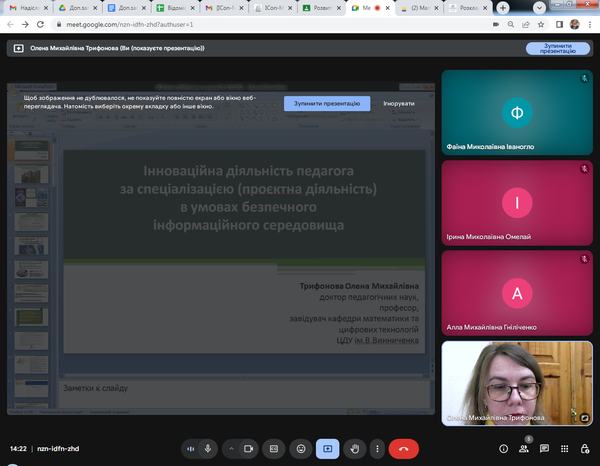Click the microphone button in the call controls

tap(208, 449)
